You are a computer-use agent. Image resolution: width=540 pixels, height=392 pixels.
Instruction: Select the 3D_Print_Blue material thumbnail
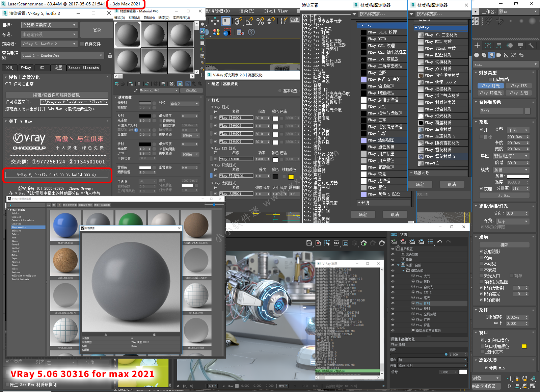pos(65,225)
